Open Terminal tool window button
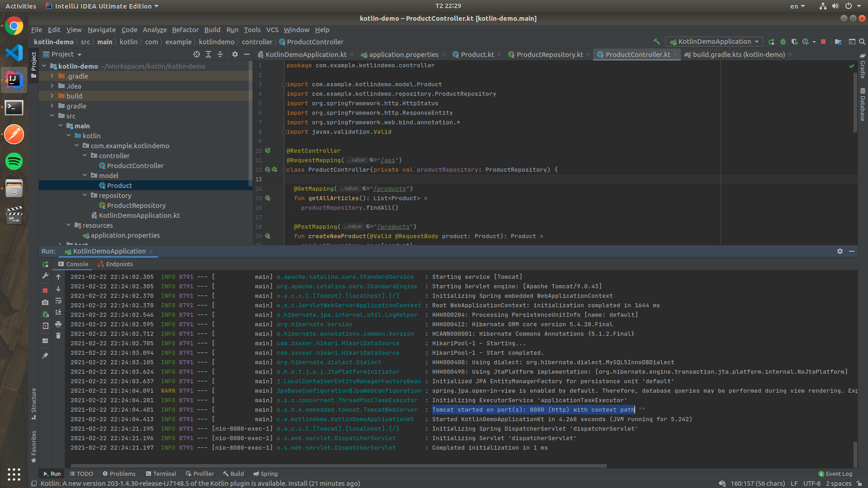The height and width of the screenshot is (488, 868). 161,473
